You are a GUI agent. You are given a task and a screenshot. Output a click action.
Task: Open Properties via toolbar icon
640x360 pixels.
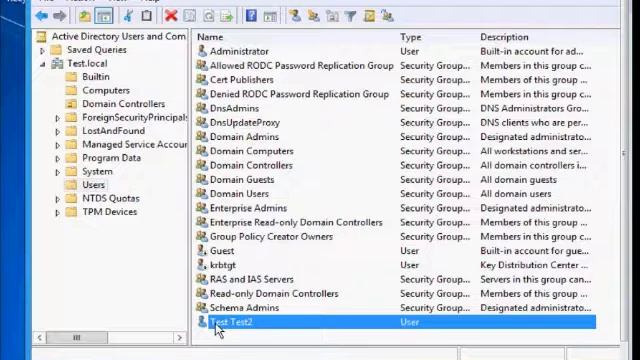click(x=190, y=16)
